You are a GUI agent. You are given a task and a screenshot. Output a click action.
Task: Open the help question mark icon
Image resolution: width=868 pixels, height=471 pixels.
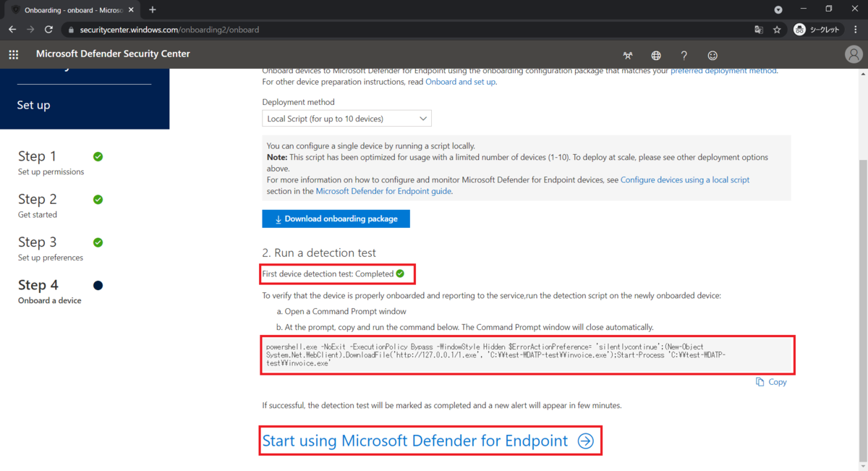point(684,56)
